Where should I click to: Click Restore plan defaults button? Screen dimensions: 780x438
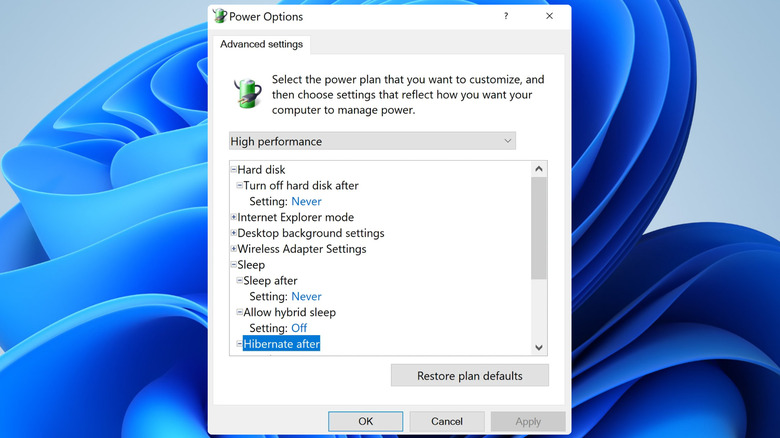pyautogui.click(x=470, y=375)
